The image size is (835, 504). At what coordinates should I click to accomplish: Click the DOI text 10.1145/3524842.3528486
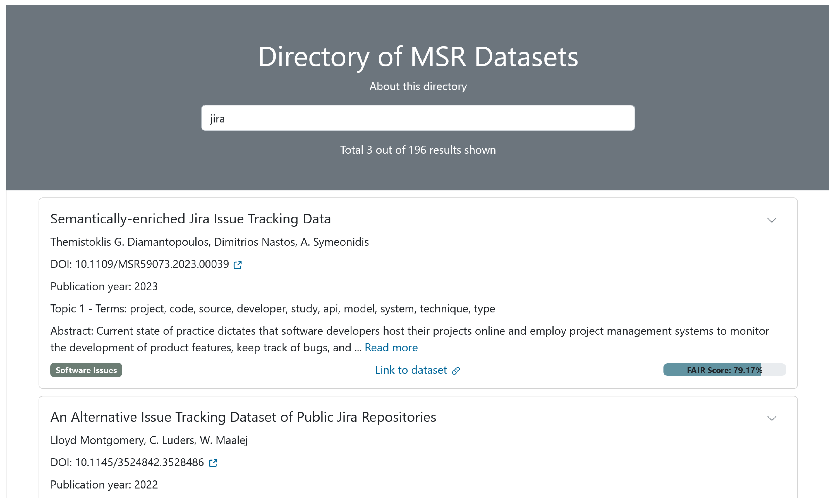[139, 462]
